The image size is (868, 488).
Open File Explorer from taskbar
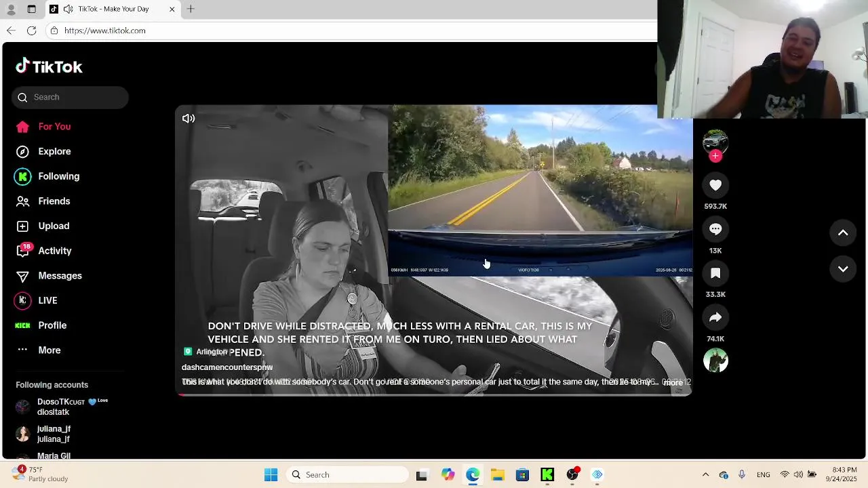point(497,474)
